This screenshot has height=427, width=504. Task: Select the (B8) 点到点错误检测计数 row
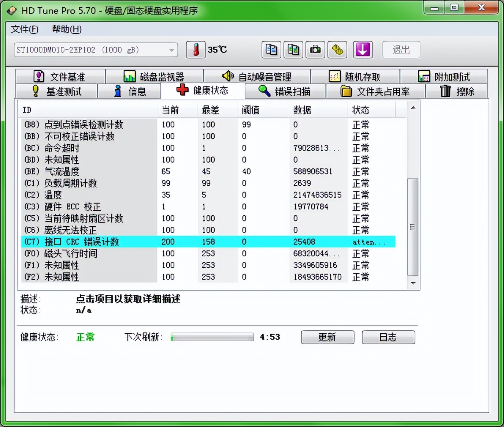(x=208, y=125)
